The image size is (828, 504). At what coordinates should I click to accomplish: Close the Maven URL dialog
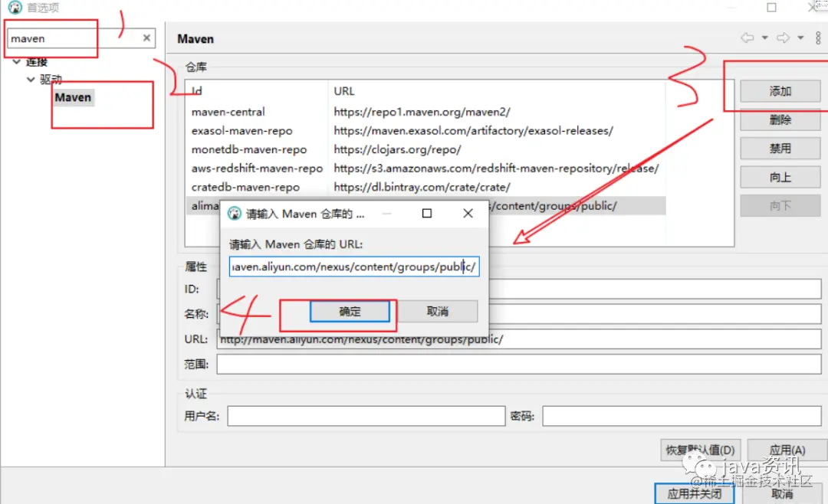pyautogui.click(x=468, y=213)
